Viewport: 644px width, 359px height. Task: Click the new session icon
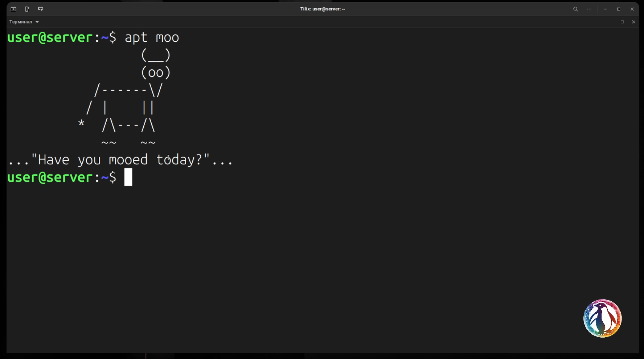tap(13, 9)
